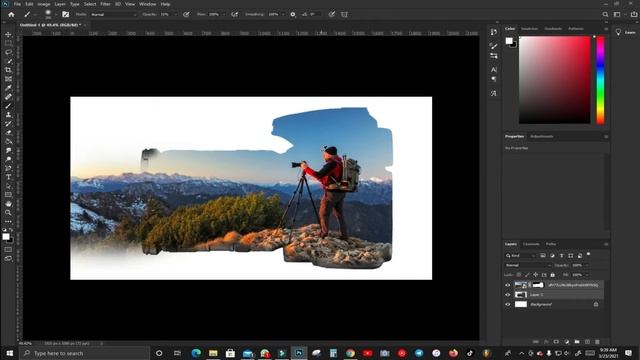The image size is (640, 360).
Task: Select the Zoom tool
Action: tap(8, 213)
